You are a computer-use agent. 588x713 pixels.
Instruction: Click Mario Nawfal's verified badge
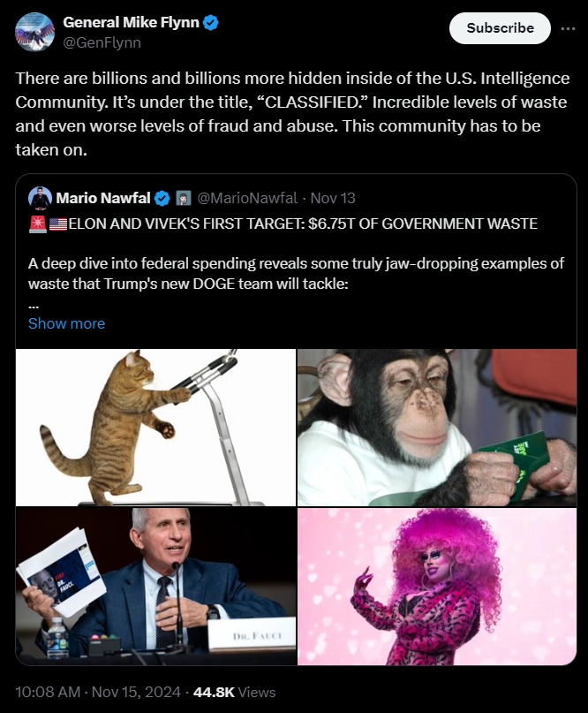coord(162,199)
